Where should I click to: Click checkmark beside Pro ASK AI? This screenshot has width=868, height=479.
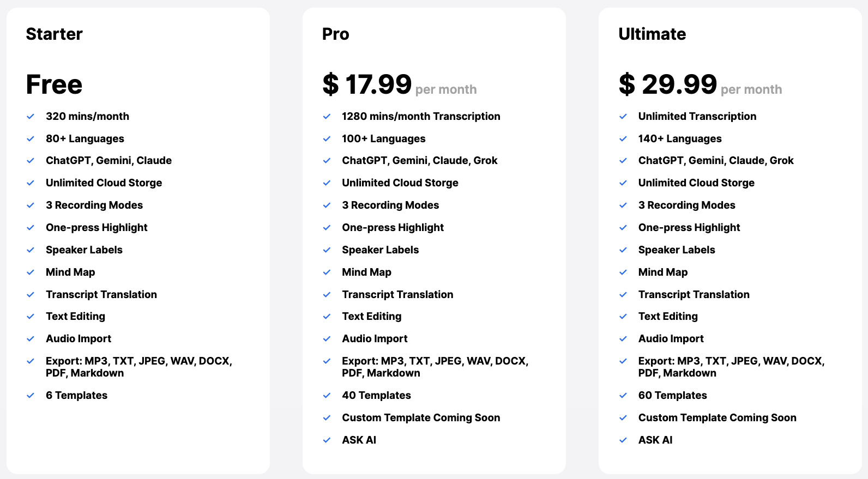[x=327, y=440]
